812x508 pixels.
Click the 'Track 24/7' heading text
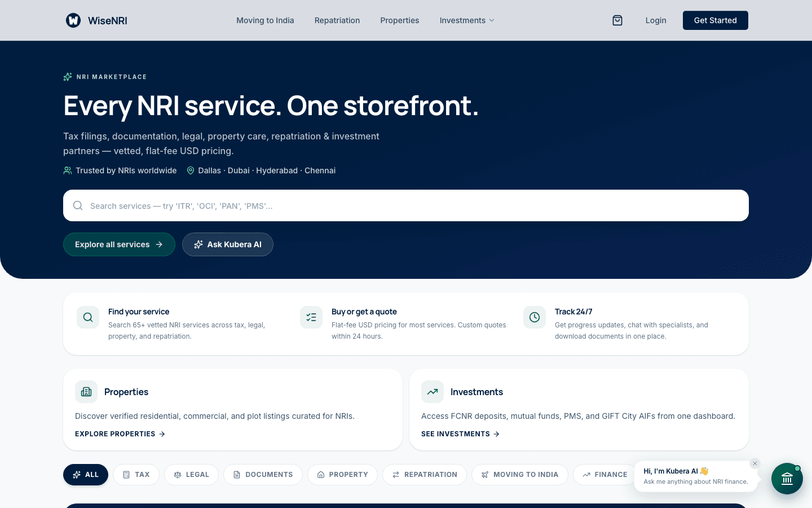click(x=573, y=312)
